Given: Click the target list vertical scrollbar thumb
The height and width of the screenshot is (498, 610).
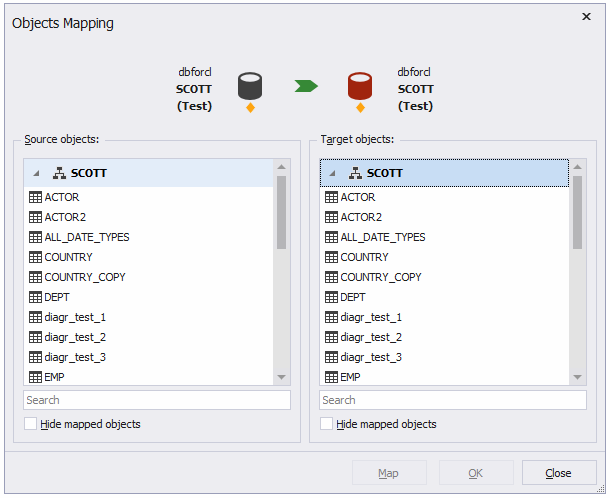Looking at the screenshot, I should pos(578,212).
